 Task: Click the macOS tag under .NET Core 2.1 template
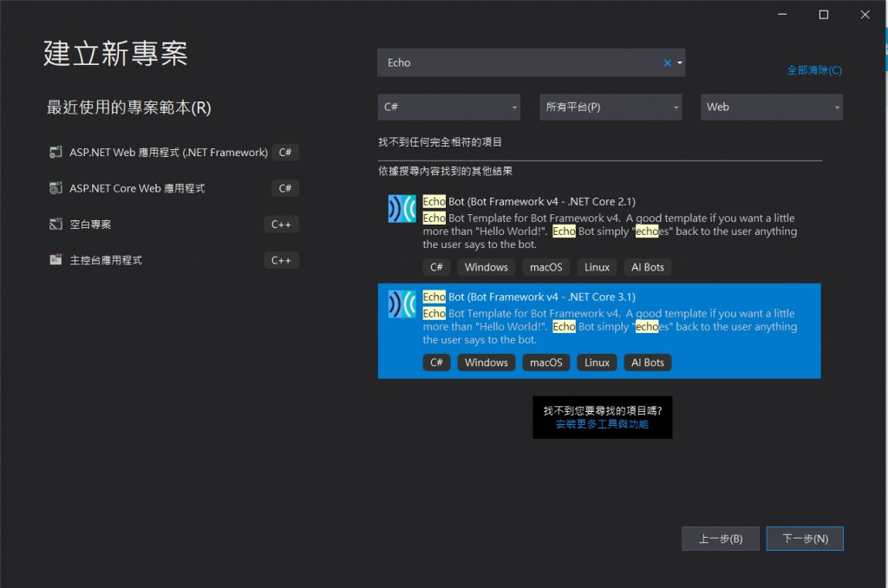point(546,267)
